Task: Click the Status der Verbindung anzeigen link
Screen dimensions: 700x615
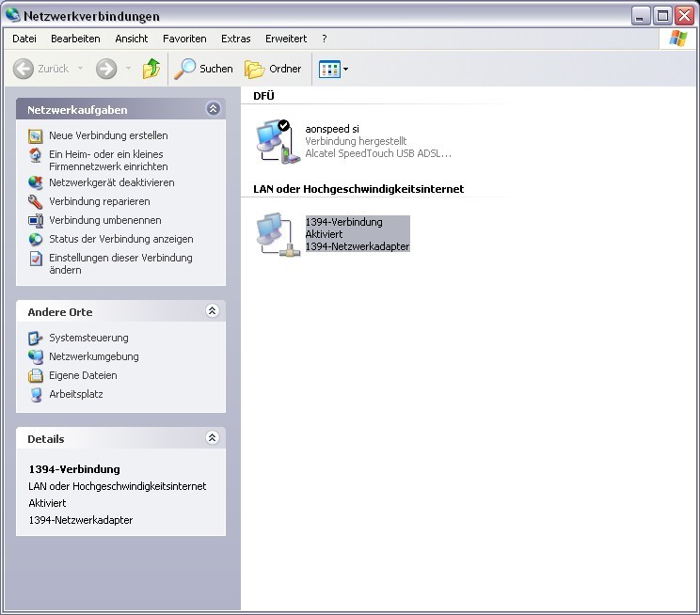Action: pos(121,239)
